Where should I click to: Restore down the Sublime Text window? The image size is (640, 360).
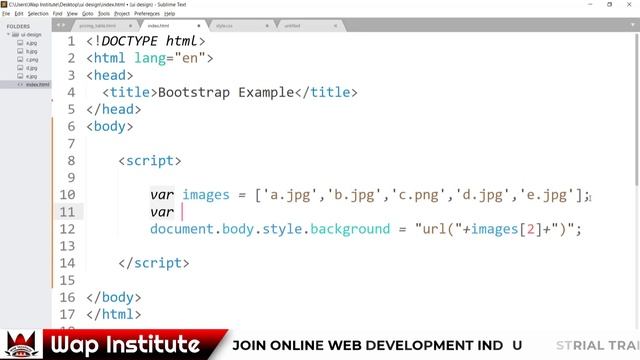click(x=610, y=4)
